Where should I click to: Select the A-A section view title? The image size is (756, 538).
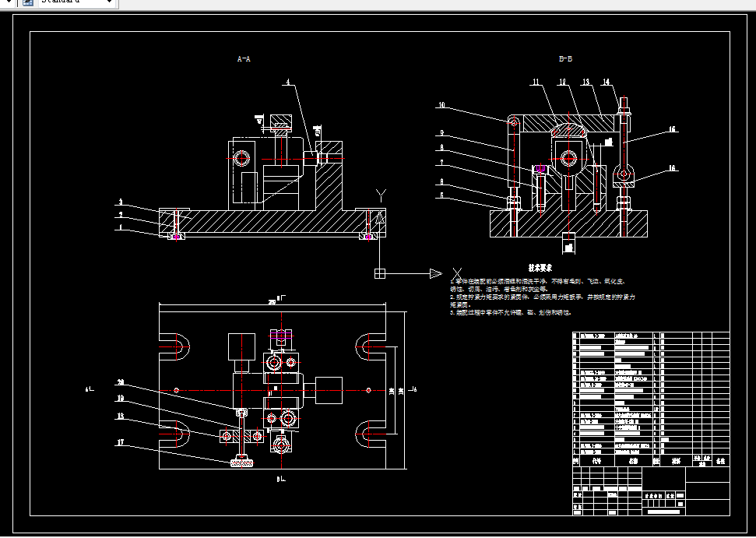[244, 59]
